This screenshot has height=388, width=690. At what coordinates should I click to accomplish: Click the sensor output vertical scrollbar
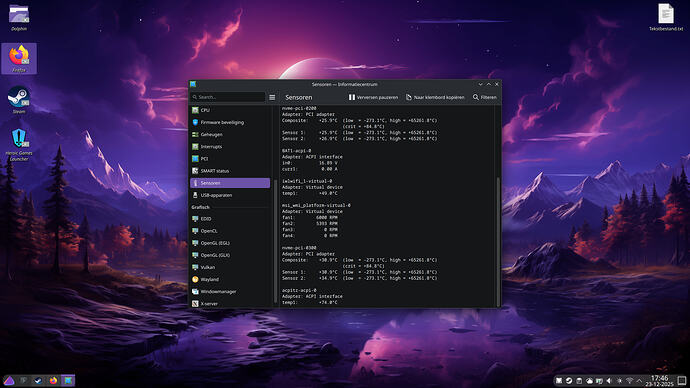(x=498, y=241)
